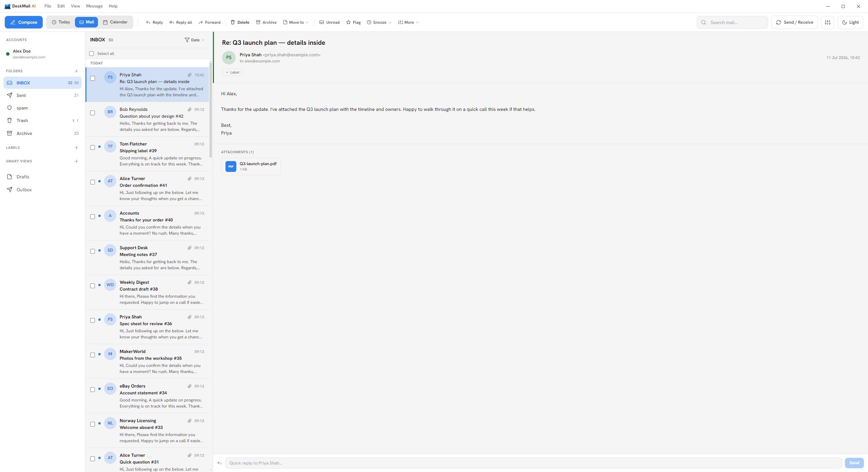Screen dimensions: 868x472
Task: Select the INBOX folder
Action: 42,83
